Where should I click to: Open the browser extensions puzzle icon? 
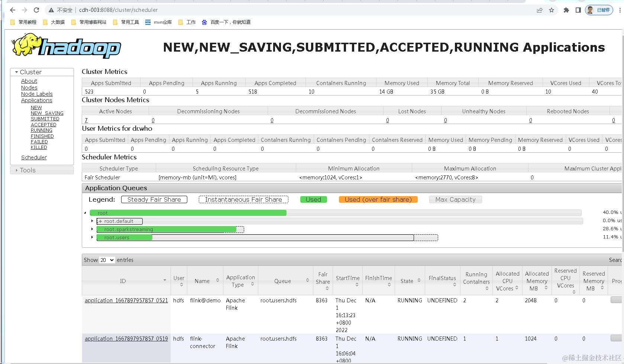[x=566, y=10]
